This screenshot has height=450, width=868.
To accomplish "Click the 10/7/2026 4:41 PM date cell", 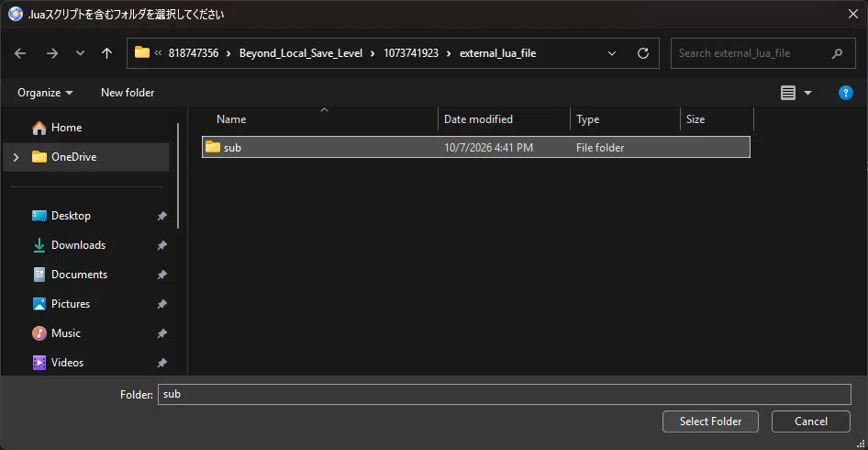I will (488, 148).
